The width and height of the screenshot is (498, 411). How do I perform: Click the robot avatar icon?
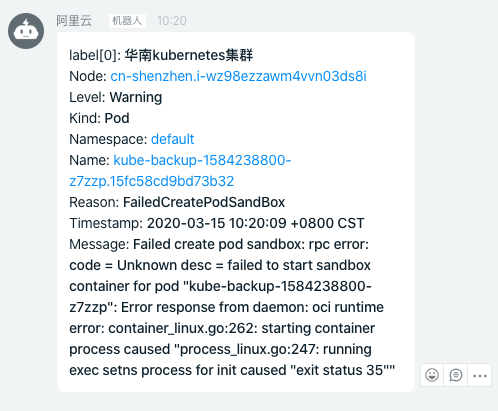pos(26,31)
